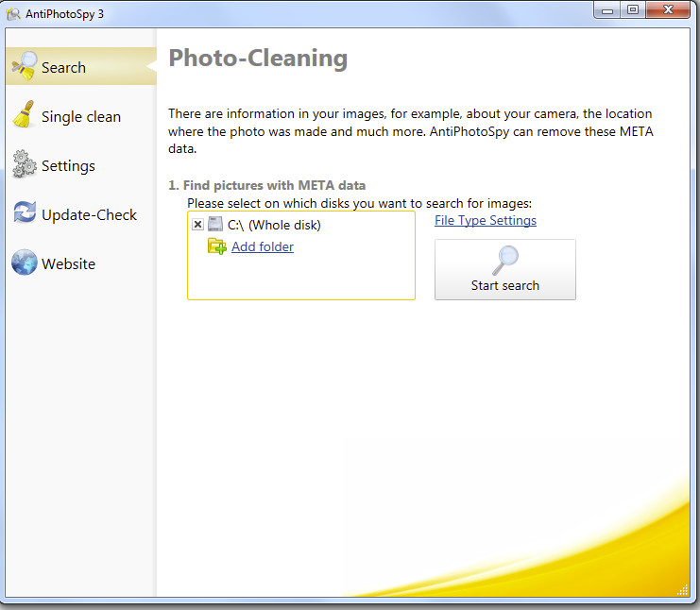
Task: Click the yellow broom Single clean icon
Action: (x=24, y=114)
